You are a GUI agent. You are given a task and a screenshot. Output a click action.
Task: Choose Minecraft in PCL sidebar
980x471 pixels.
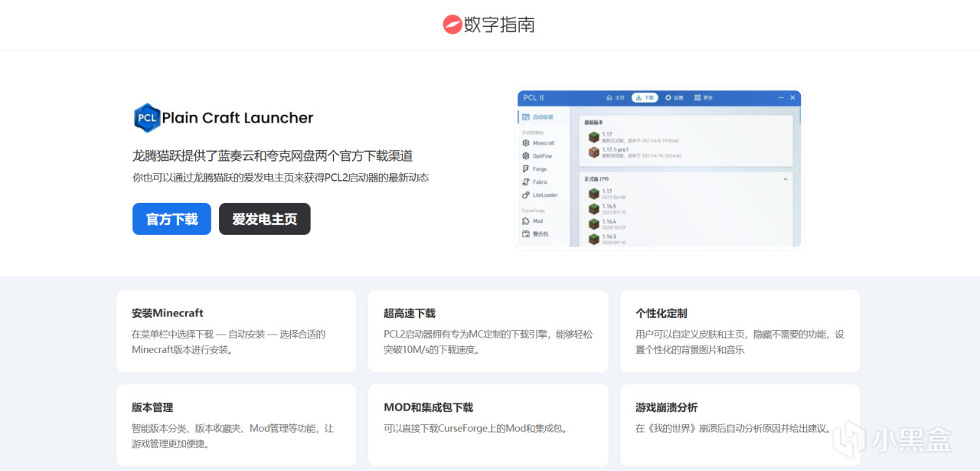point(538,143)
